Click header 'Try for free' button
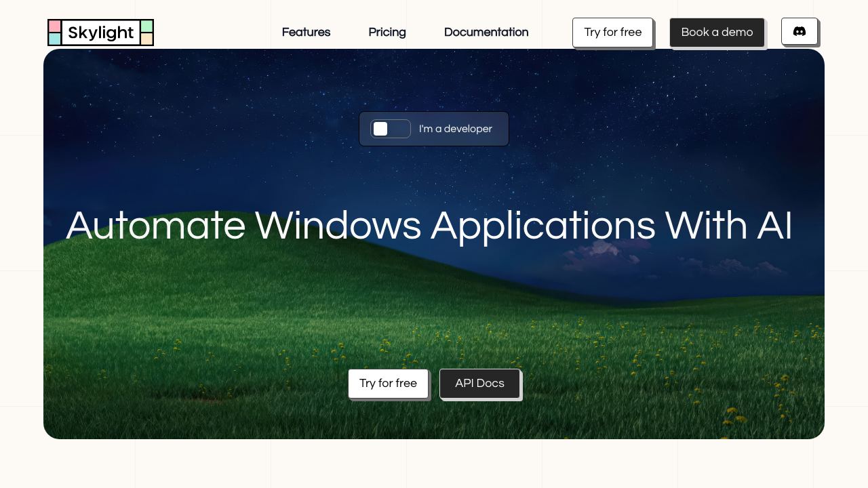Viewport: 868px width, 488px height. (612, 33)
